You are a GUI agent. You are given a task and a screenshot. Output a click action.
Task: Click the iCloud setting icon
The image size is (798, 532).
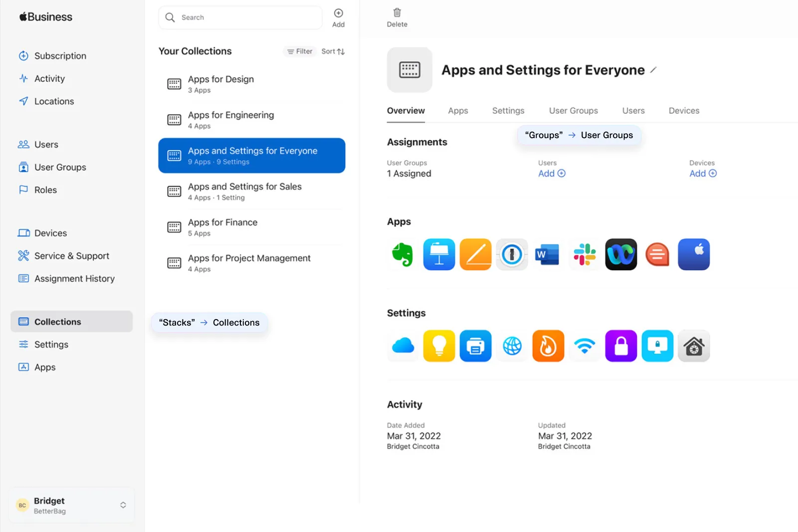tap(402, 346)
